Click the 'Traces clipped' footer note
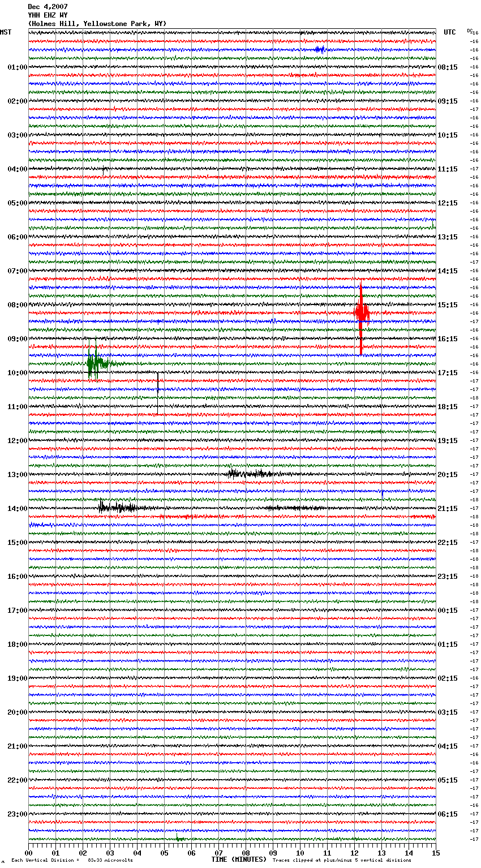481x868 pixels. click(342, 860)
